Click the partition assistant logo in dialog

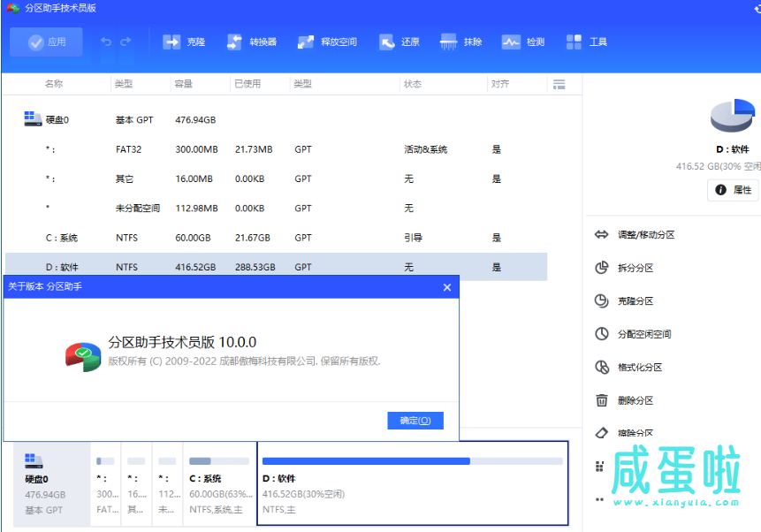click(x=83, y=357)
